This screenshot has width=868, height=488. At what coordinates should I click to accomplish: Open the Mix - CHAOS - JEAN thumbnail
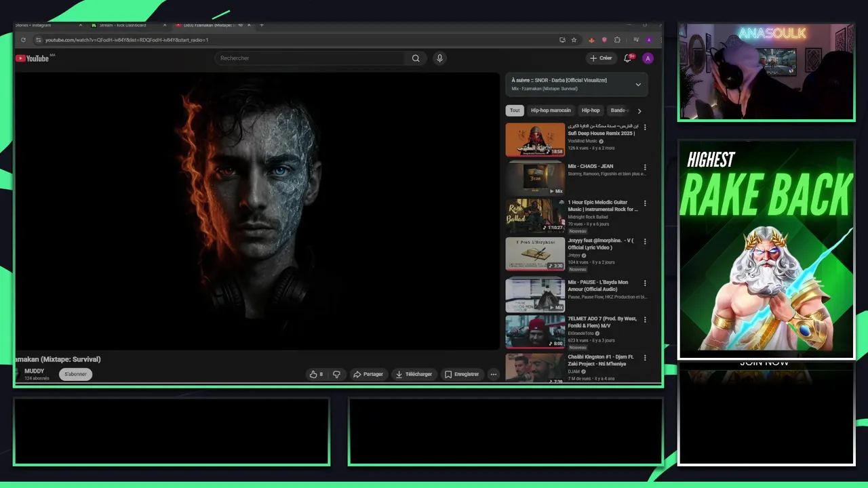pyautogui.click(x=535, y=178)
